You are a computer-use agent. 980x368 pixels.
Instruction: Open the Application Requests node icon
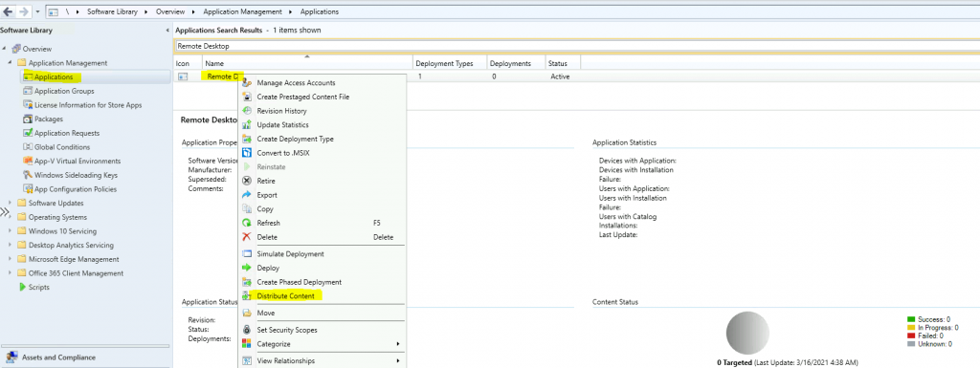pyautogui.click(x=28, y=133)
